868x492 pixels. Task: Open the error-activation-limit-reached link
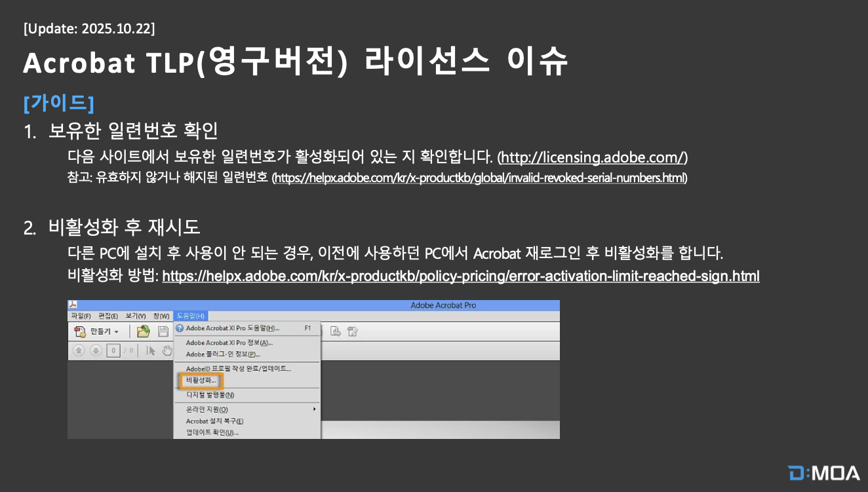(x=460, y=276)
